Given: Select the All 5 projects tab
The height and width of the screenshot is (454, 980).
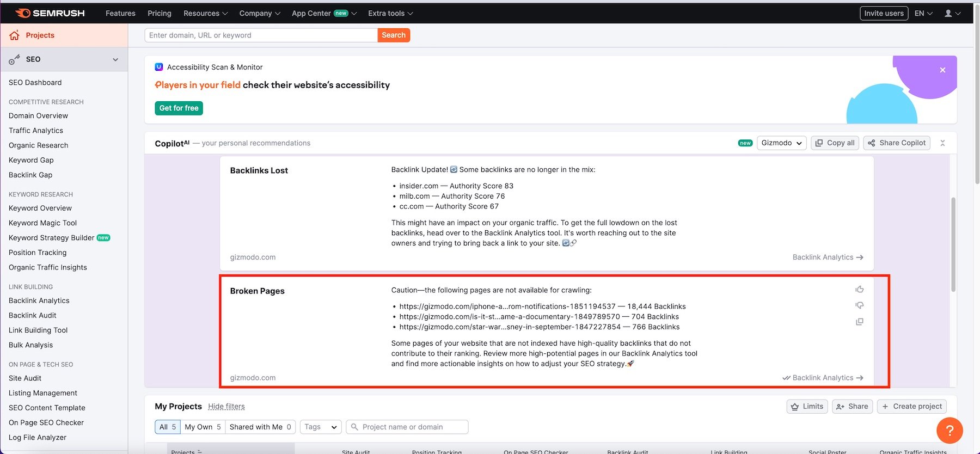Looking at the screenshot, I should (167, 427).
